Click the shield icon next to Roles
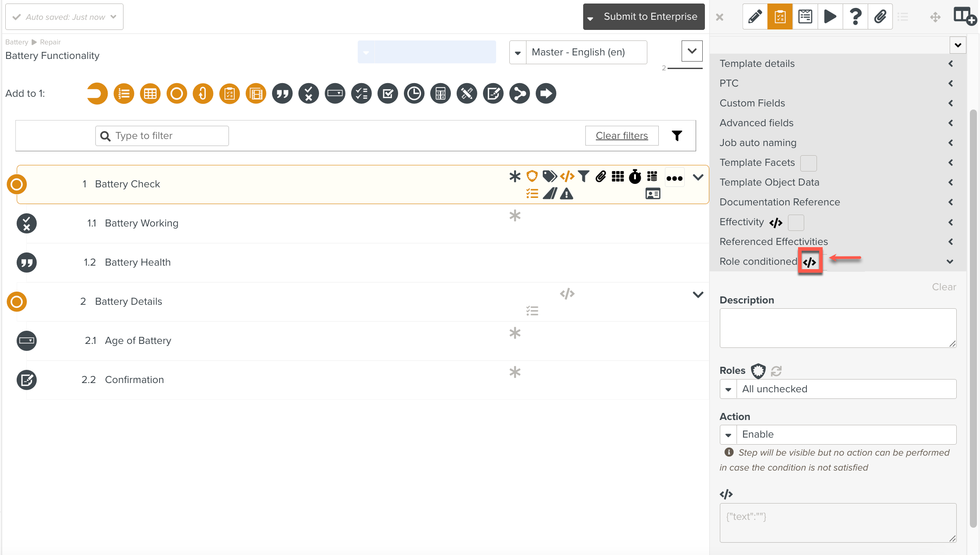This screenshot has width=980, height=555. pyautogui.click(x=758, y=371)
